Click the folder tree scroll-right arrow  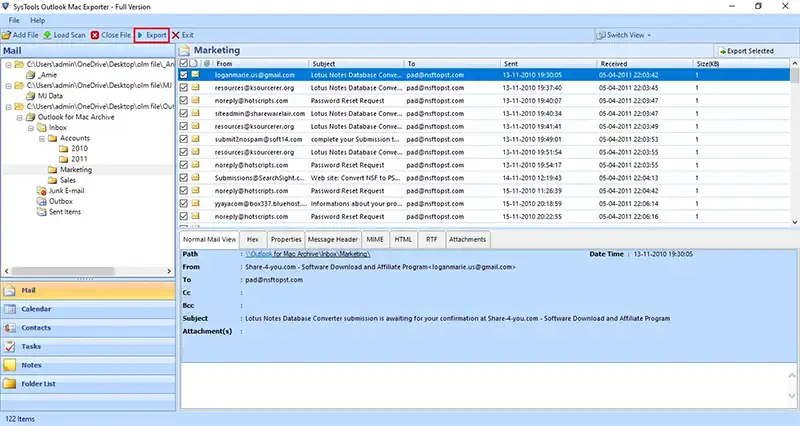tap(169, 271)
